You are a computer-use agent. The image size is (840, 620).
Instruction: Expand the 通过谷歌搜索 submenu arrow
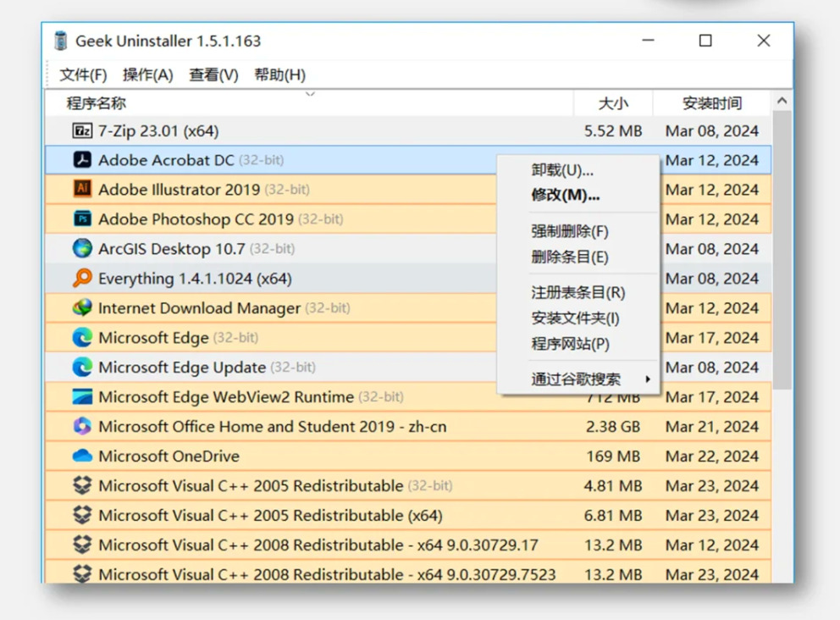(648, 379)
